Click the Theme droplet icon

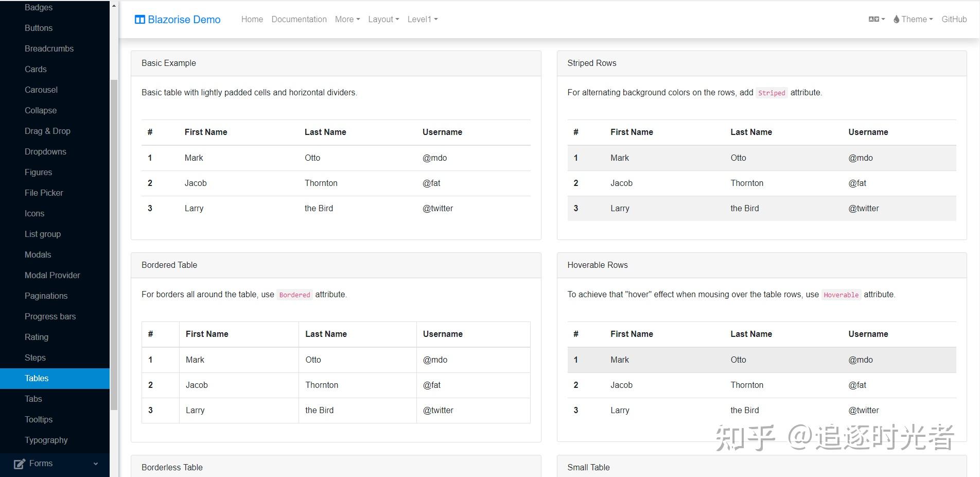pos(896,20)
